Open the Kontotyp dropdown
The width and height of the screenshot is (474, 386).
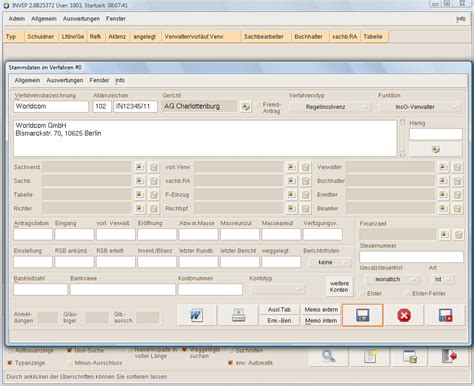[x=277, y=290]
